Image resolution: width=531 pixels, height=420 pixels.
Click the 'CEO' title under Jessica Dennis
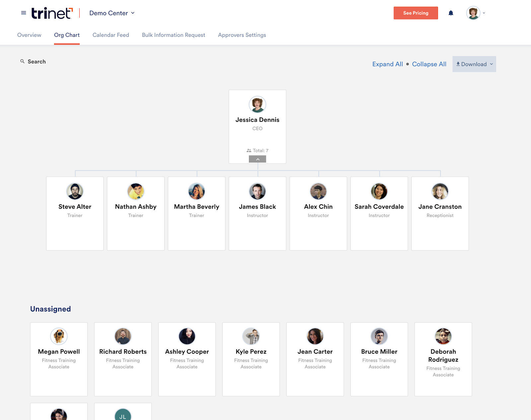(258, 128)
